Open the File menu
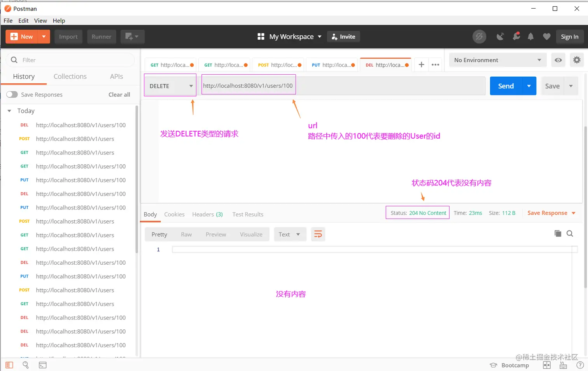This screenshot has width=588, height=371. click(x=8, y=21)
